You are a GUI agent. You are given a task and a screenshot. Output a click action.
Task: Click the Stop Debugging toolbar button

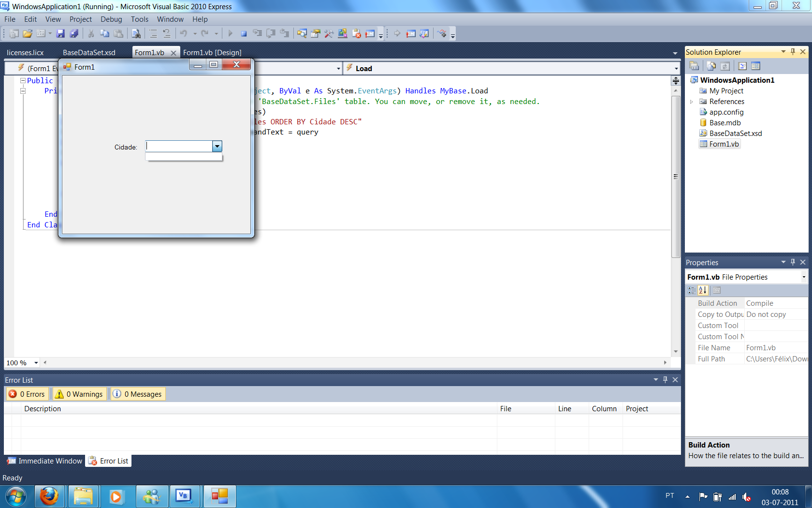tap(244, 33)
